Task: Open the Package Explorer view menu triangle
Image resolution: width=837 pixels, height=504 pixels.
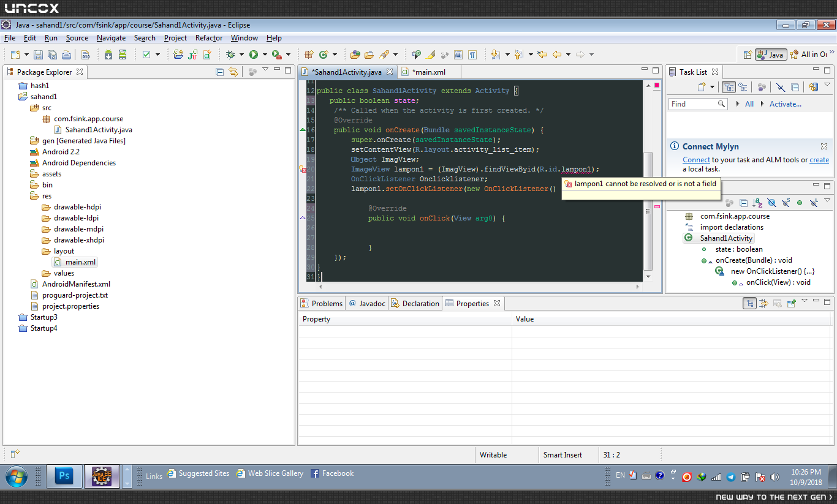Action: pyautogui.click(x=265, y=69)
